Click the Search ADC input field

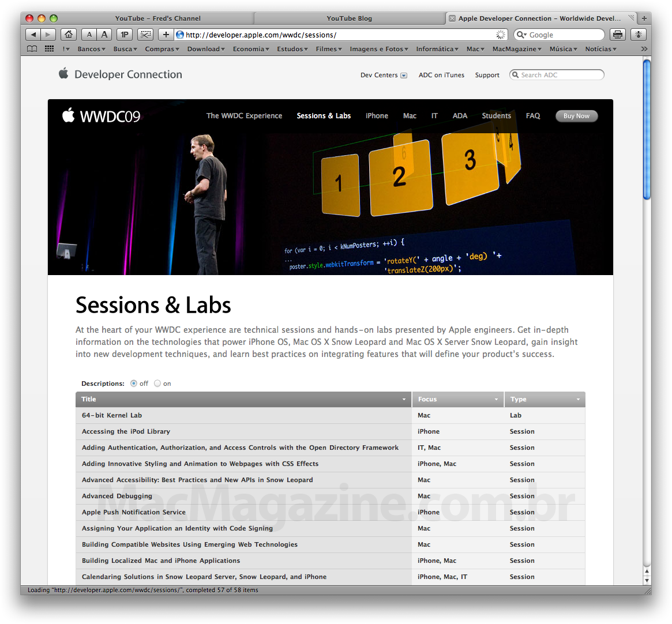tap(560, 75)
